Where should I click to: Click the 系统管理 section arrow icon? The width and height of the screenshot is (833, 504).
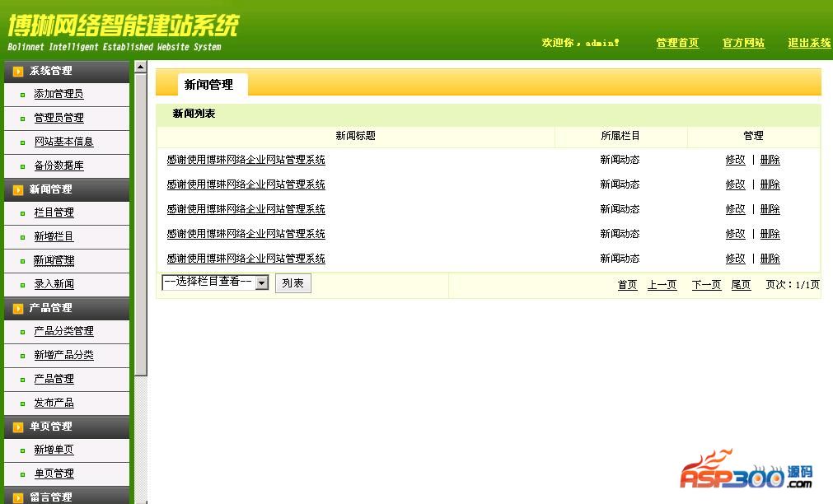18,71
